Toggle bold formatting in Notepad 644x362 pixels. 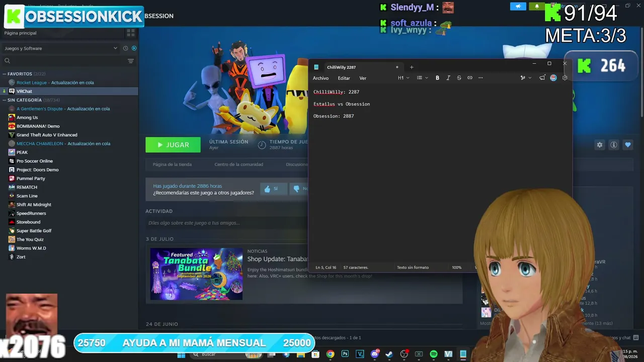pos(437,78)
